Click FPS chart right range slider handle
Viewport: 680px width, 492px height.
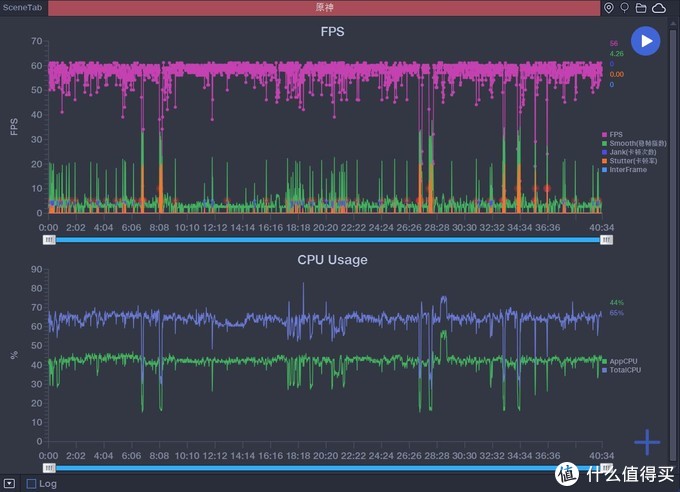pos(605,239)
